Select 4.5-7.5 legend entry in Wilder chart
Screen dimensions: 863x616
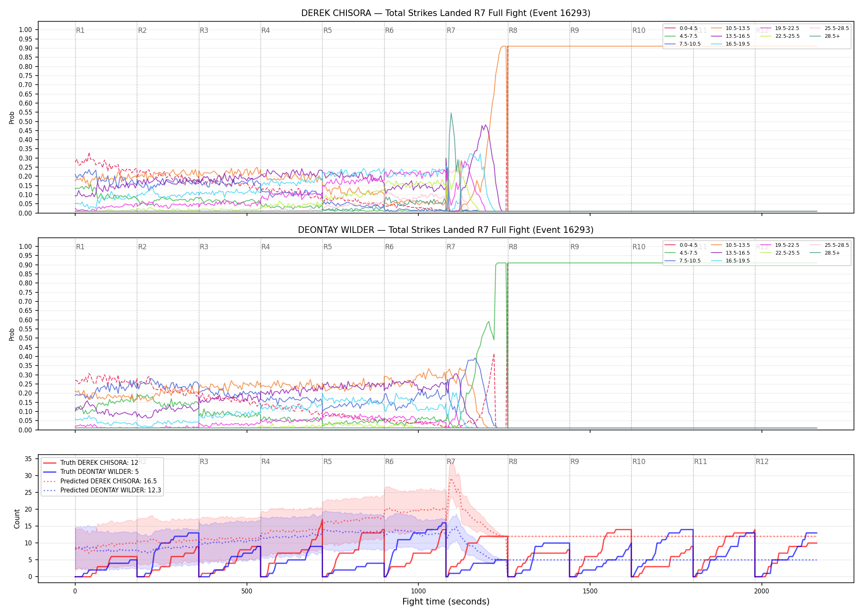point(681,253)
